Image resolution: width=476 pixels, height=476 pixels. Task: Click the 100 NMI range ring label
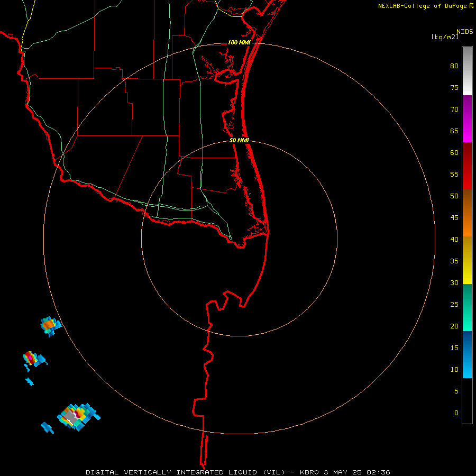tap(239, 42)
